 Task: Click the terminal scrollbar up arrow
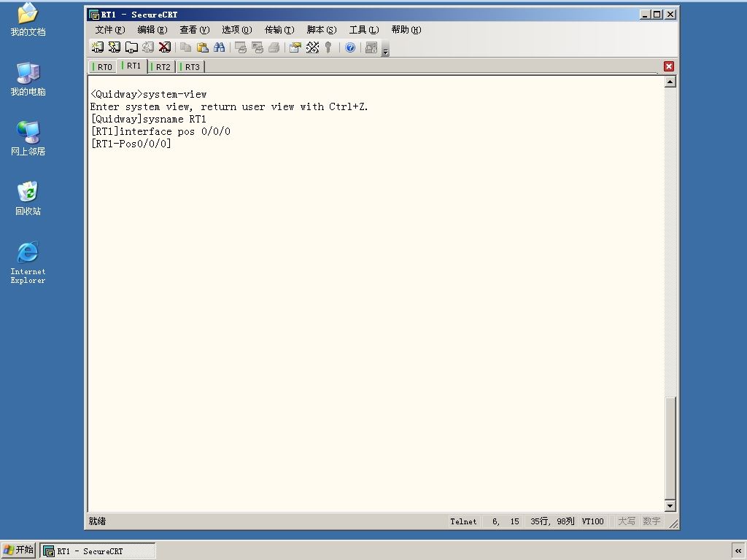click(x=670, y=82)
